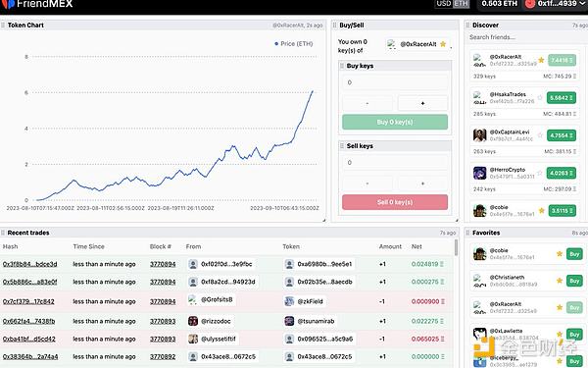Increase buy keys amount with plus button
Screen dimensions: 588x368
[422, 103]
